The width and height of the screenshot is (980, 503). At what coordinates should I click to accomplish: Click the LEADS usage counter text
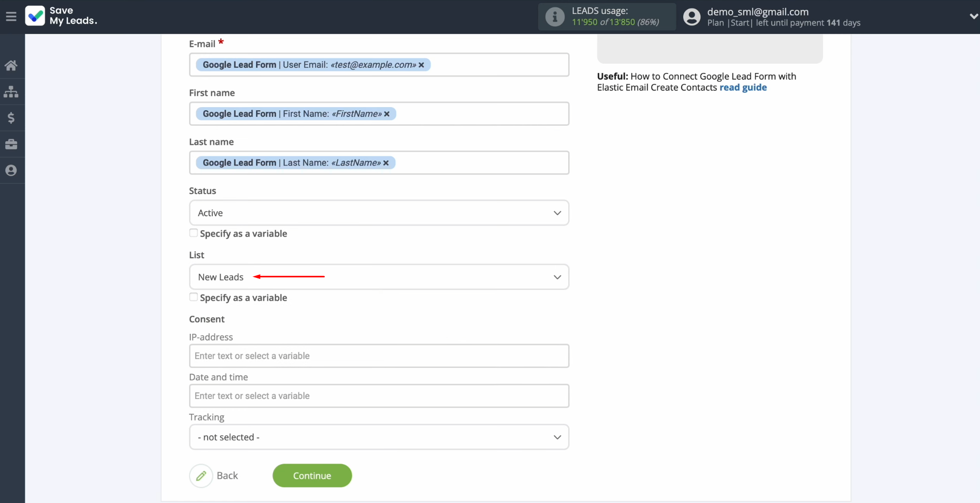(x=615, y=17)
